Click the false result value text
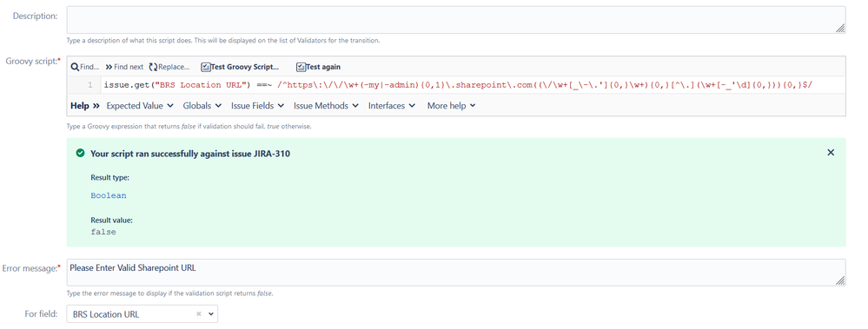This screenshot has width=868, height=329. click(x=103, y=233)
